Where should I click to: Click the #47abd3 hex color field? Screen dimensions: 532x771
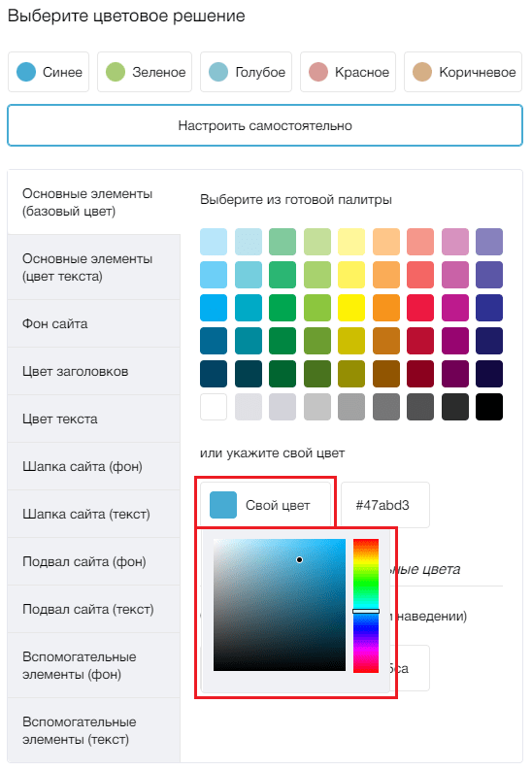pyautogui.click(x=385, y=505)
